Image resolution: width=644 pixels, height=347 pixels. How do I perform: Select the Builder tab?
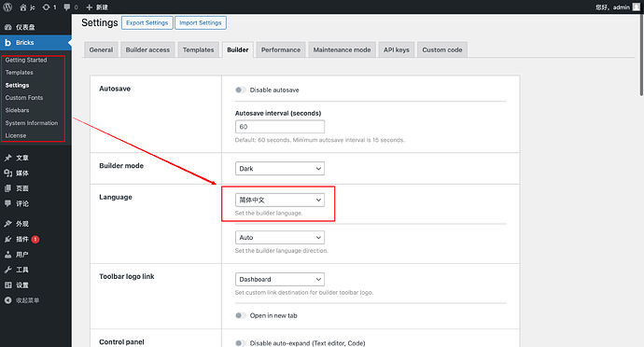(x=238, y=49)
